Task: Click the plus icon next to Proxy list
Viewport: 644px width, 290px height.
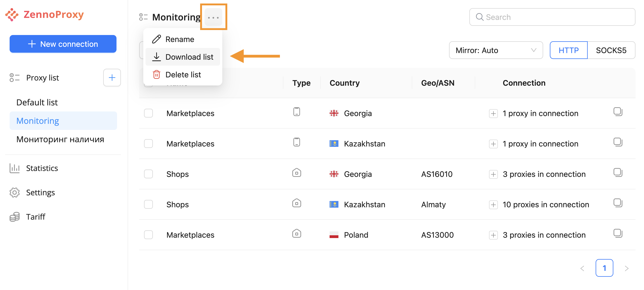Action: pos(112,78)
